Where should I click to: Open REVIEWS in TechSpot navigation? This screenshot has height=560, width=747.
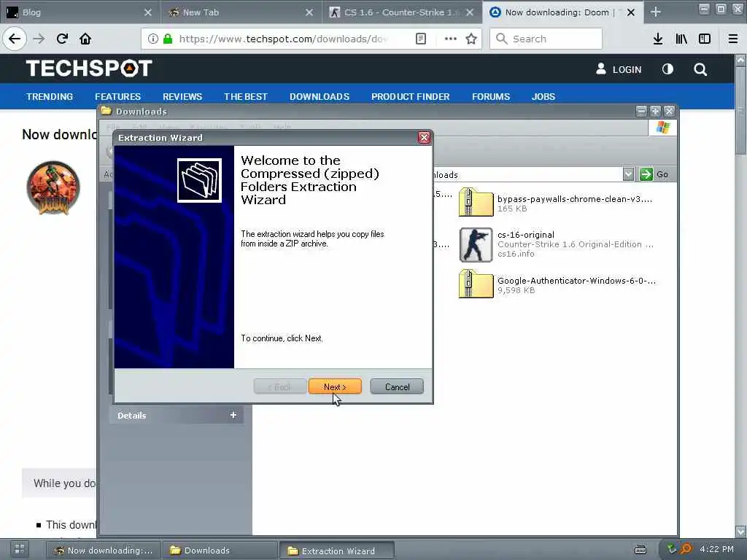click(x=182, y=97)
